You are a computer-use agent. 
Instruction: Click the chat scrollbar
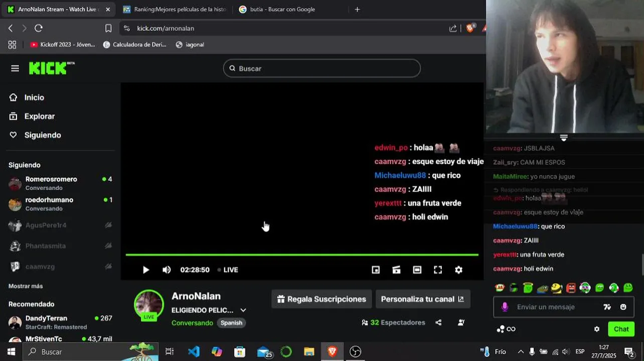642,265
